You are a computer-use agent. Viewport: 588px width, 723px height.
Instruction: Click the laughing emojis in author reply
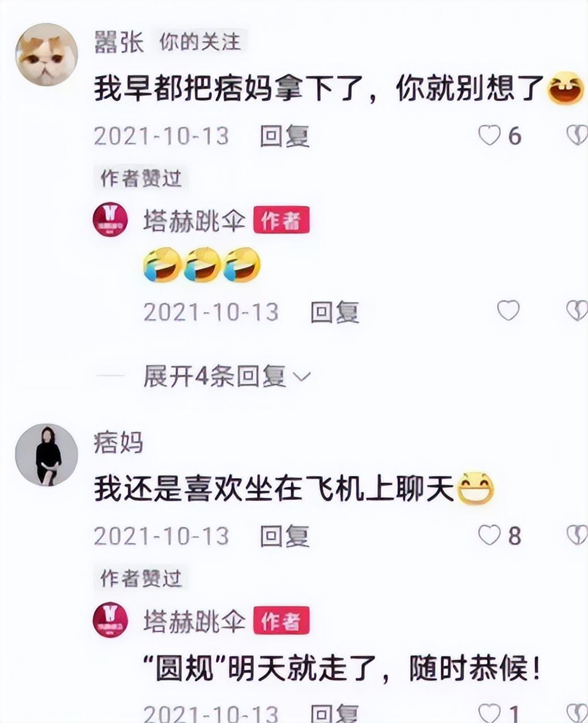coord(202,265)
